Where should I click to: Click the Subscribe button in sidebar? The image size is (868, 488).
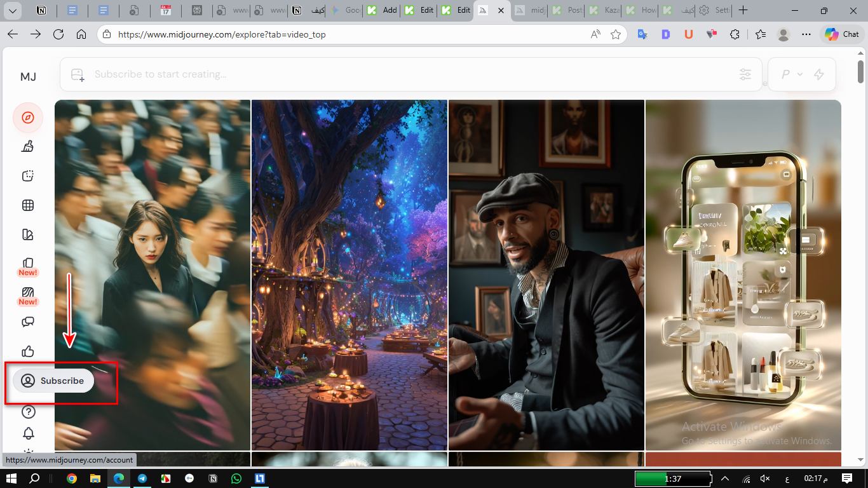coord(53,381)
